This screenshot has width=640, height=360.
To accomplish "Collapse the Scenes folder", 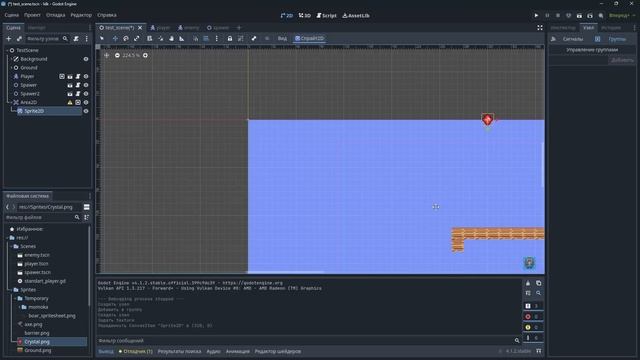I will 11,246.
